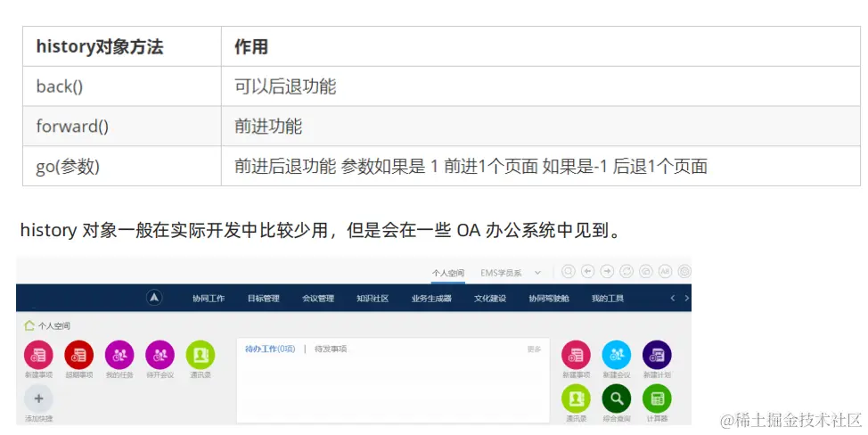868x435 pixels.
Task: Click the 更多 link in the work panel
Action: pyautogui.click(x=534, y=349)
